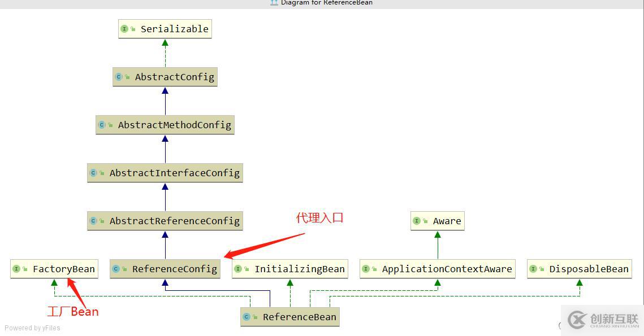
Task: Click the red 代理入口 annotation text
Action: [319, 217]
